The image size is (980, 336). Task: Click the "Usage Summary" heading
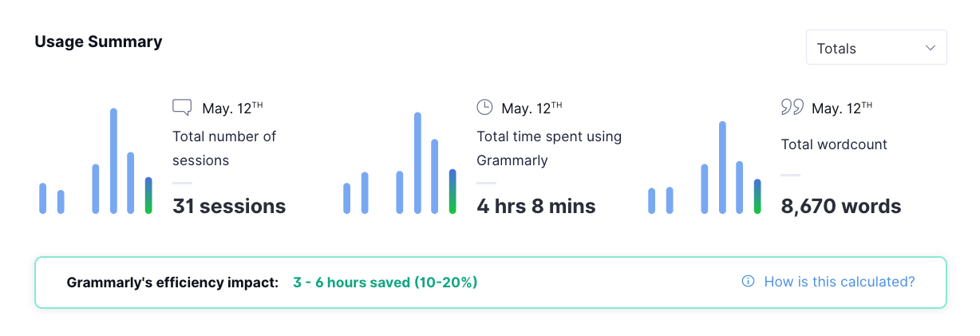pyautogui.click(x=98, y=42)
